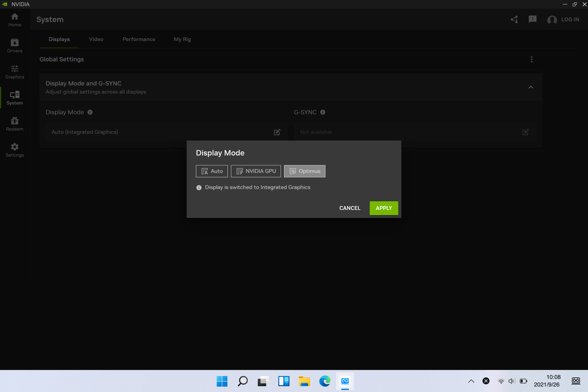Viewport: 588px width, 392px height.
Task: Switch to the Performance tab
Action: [x=139, y=39]
